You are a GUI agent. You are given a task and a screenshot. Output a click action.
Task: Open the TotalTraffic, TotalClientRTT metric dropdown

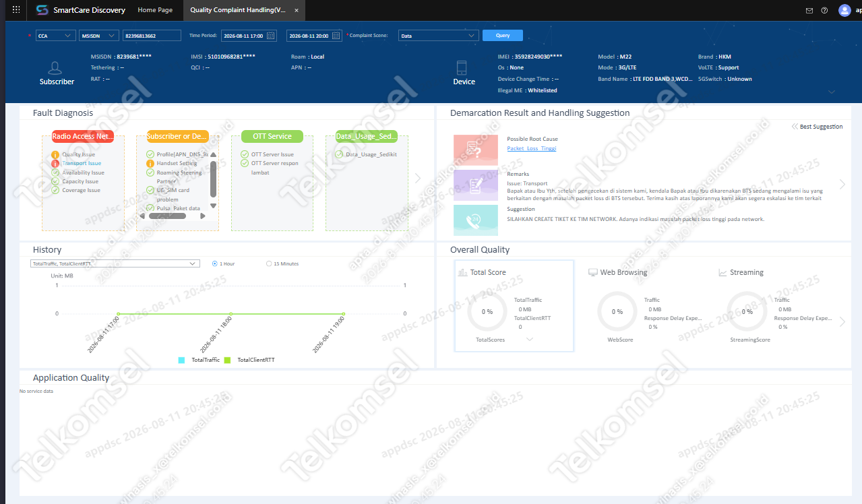[x=115, y=263]
